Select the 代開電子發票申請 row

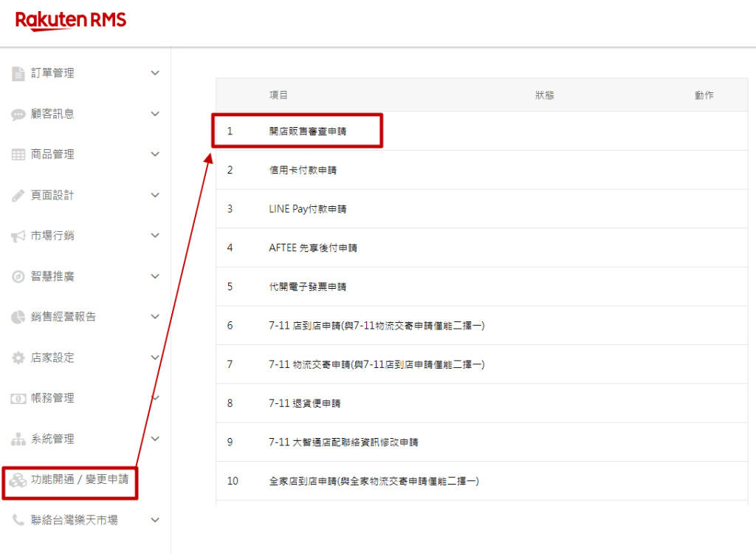(x=307, y=287)
